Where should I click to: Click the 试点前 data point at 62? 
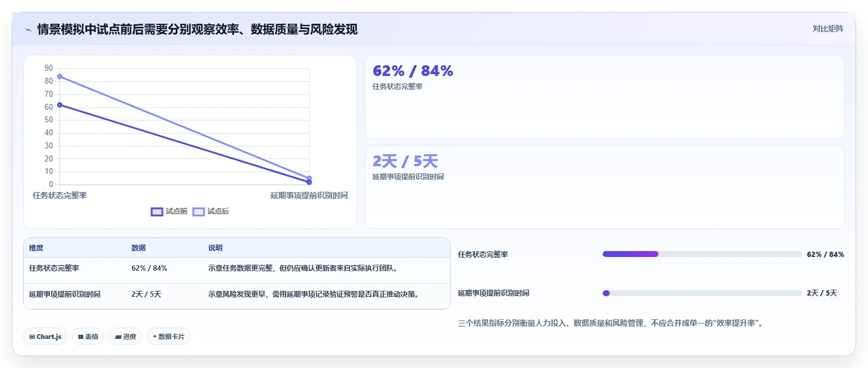coord(59,105)
